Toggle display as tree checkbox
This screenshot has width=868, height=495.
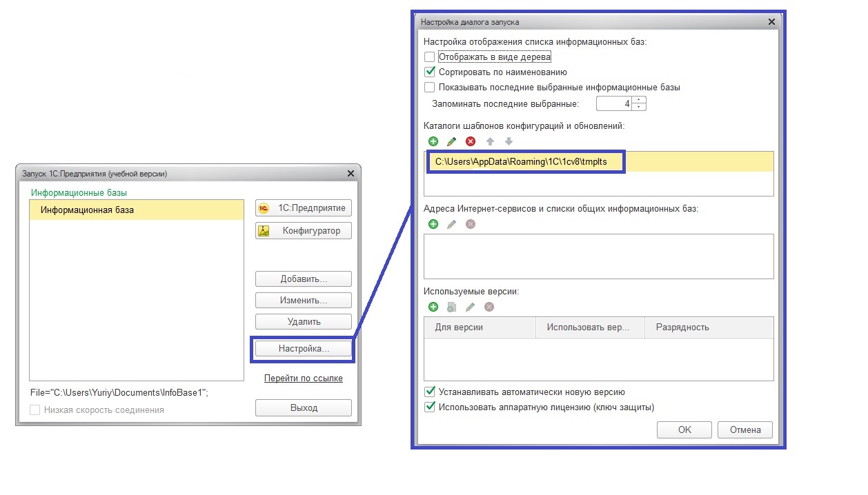pos(430,57)
